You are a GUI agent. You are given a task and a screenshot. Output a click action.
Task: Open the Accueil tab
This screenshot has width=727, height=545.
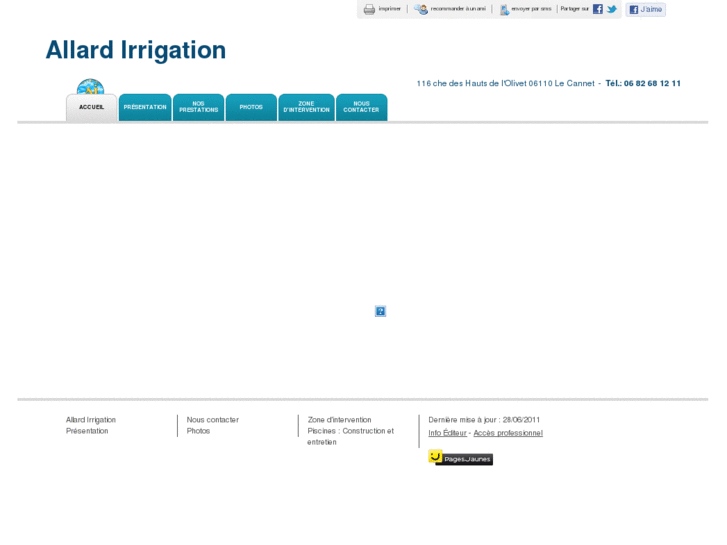point(91,108)
